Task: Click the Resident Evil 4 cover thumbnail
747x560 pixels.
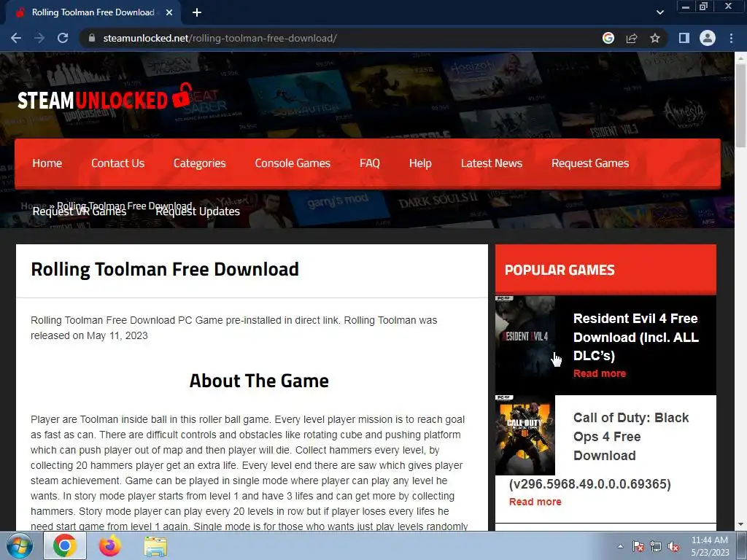Action: coord(525,336)
